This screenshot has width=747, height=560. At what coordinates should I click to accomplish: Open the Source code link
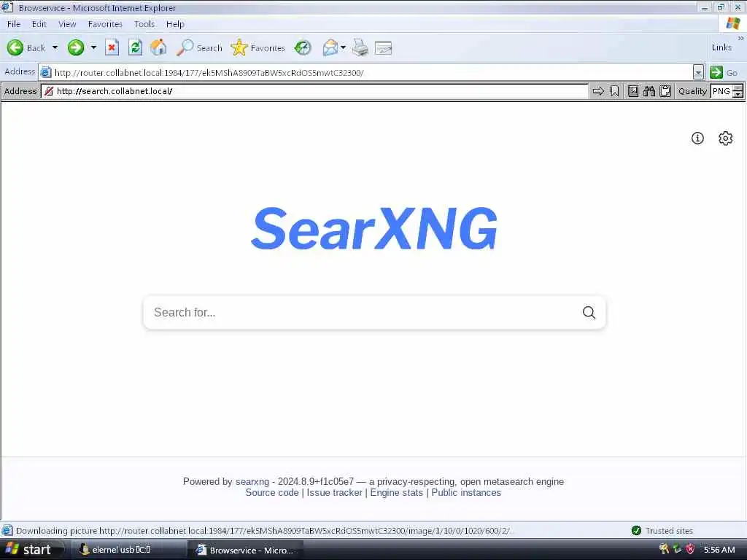272,493
